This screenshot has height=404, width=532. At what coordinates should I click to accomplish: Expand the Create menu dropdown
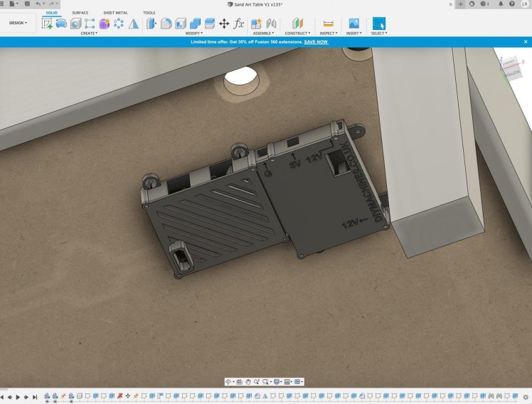[89, 33]
